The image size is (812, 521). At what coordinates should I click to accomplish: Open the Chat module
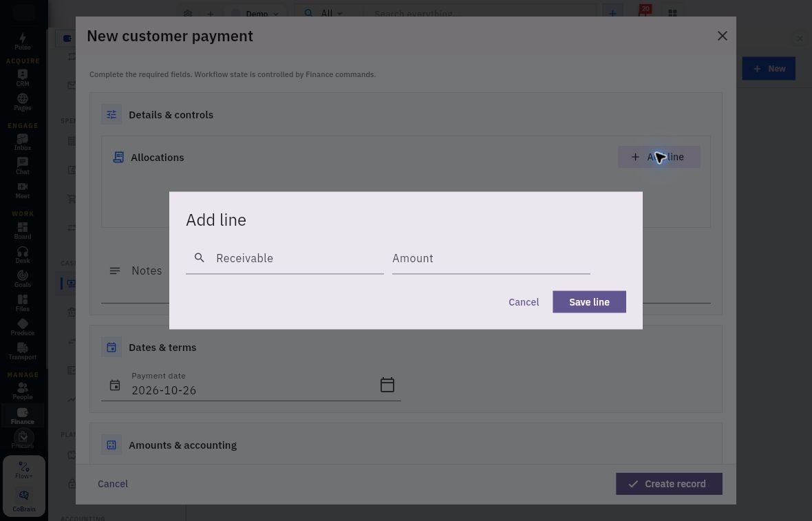point(22,167)
